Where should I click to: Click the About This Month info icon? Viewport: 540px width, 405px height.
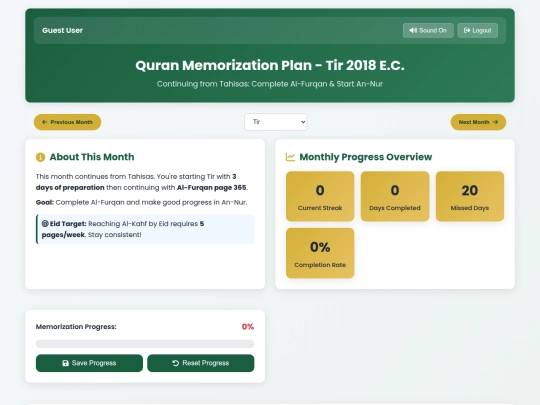click(40, 157)
